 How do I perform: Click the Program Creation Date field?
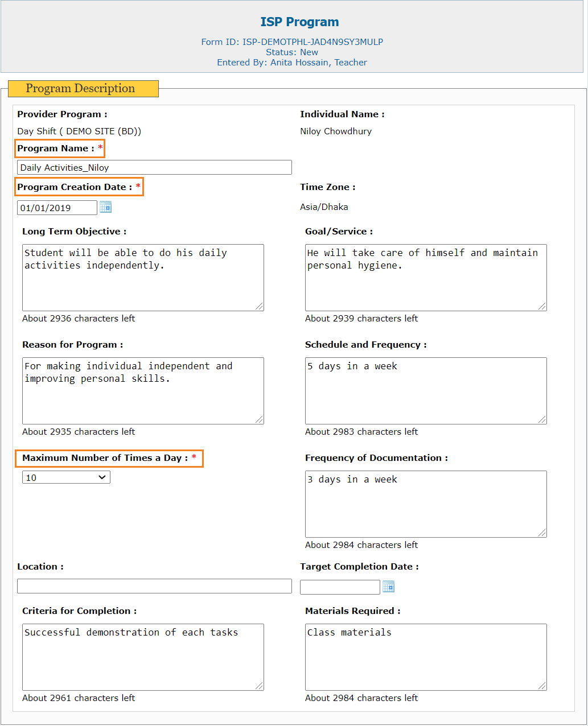coord(57,208)
